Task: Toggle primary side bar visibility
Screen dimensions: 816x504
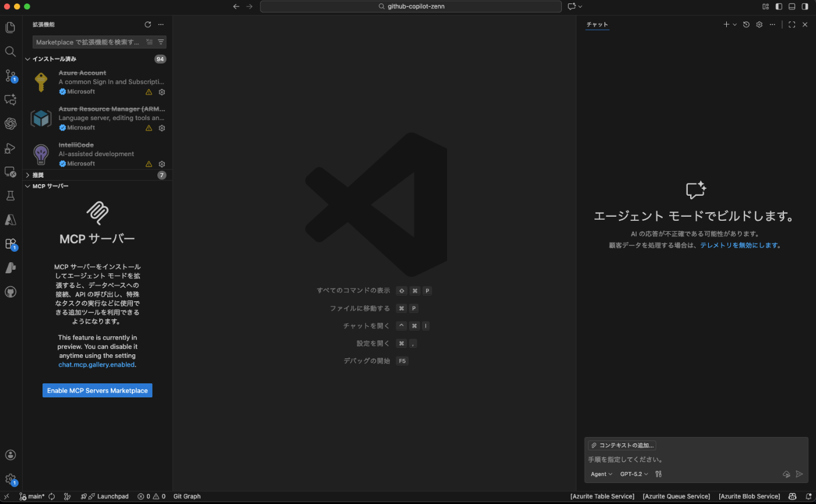Action: (x=779, y=6)
